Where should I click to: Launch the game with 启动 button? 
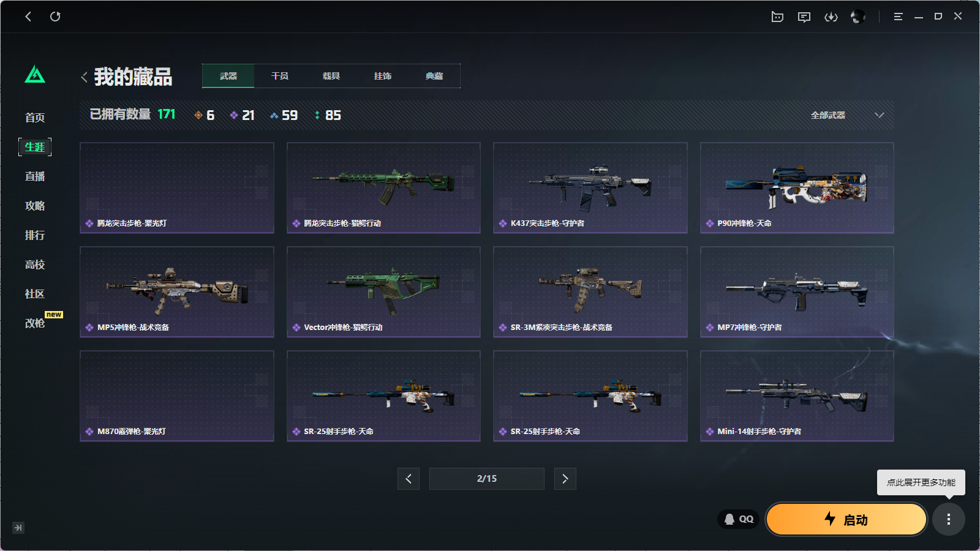tap(846, 520)
